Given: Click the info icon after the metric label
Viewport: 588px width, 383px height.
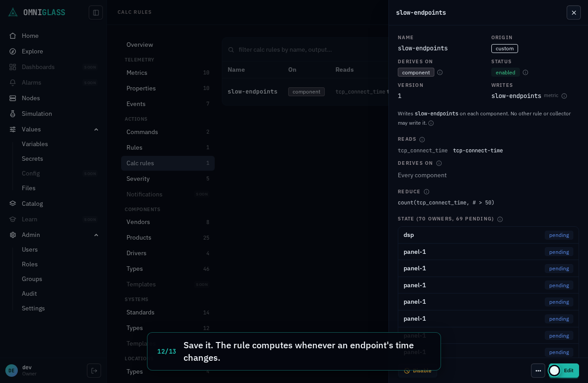Looking at the screenshot, I should (564, 96).
